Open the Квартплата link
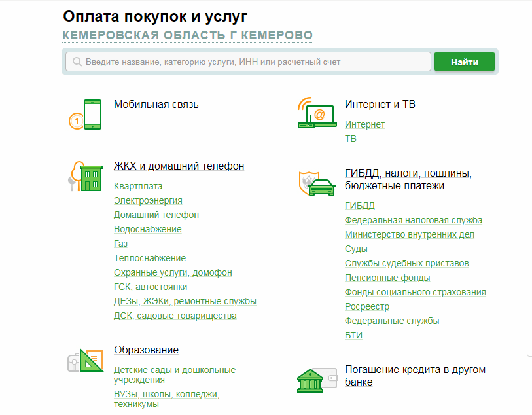The width and height of the screenshot is (532, 415). (138, 187)
